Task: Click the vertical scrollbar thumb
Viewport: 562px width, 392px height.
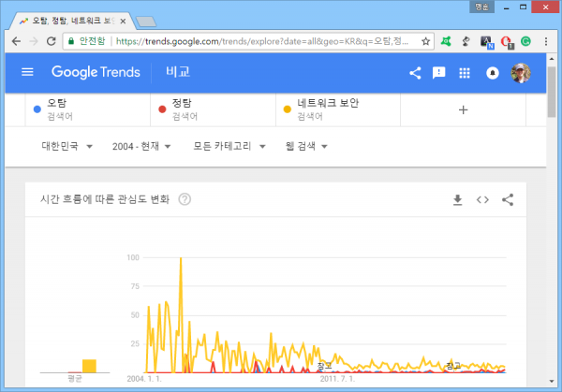Action: click(x=552, y=92)
